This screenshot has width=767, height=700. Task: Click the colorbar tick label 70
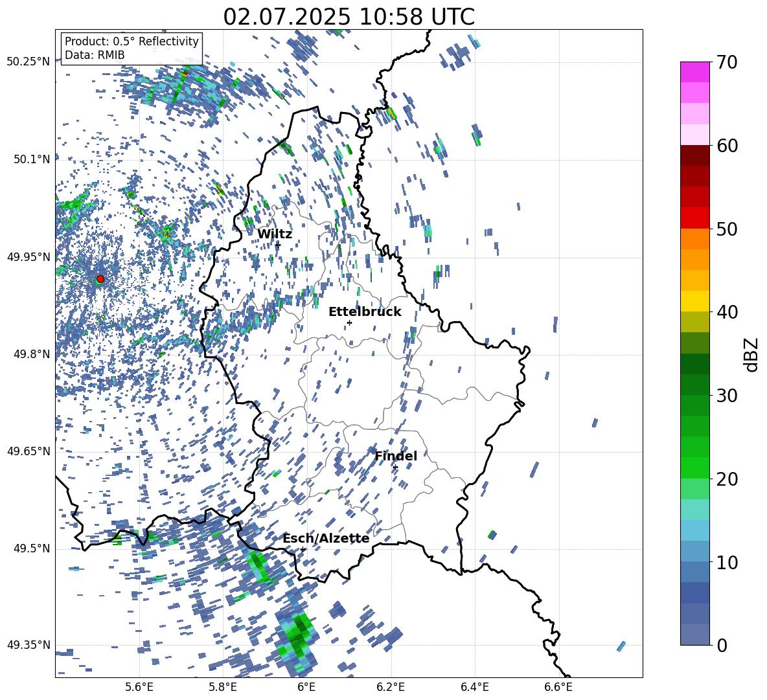point(726,63)
